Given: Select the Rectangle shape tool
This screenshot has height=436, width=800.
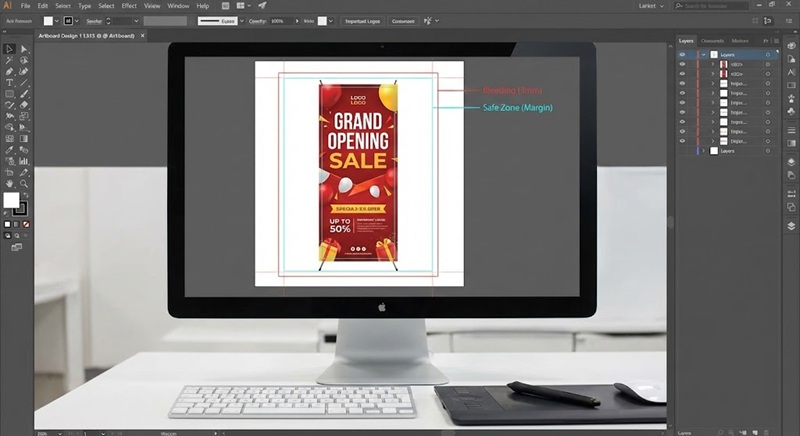Looking at the screenshot, I should tap(9, 93).
